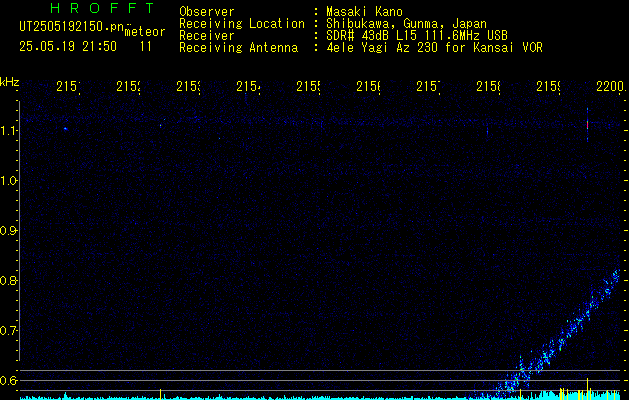
Task: Click the 0.8 frequency axis label
Action: pos(7,280)
